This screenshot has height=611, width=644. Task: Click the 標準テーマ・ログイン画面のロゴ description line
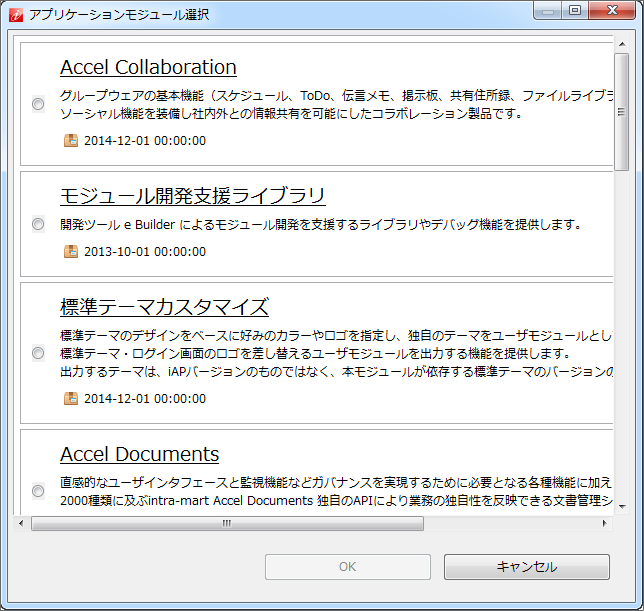coord(315,354)
